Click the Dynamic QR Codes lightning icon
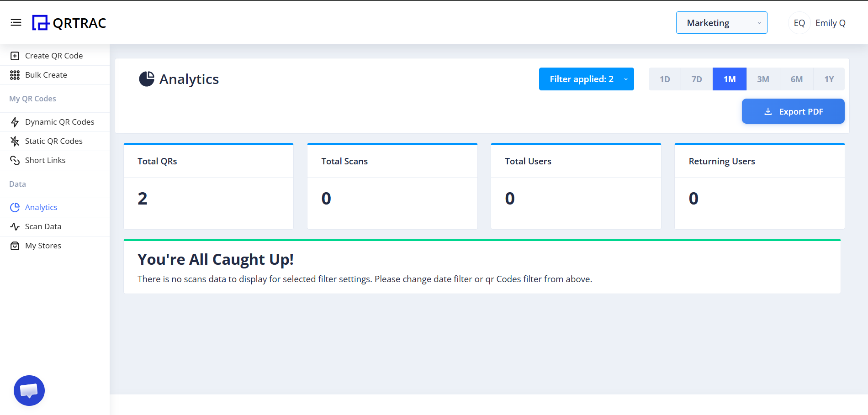Image resolution: width=868 pixels, height=415 pixels. [x=15, y=122]
